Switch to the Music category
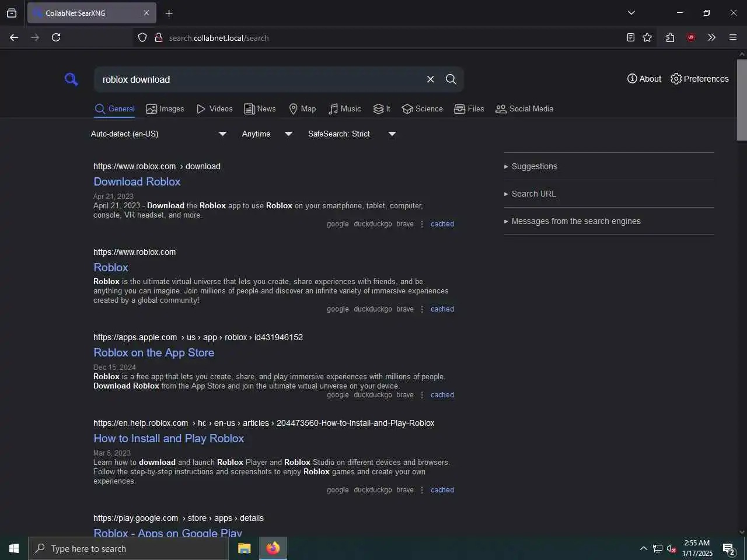 coord(344,109)
